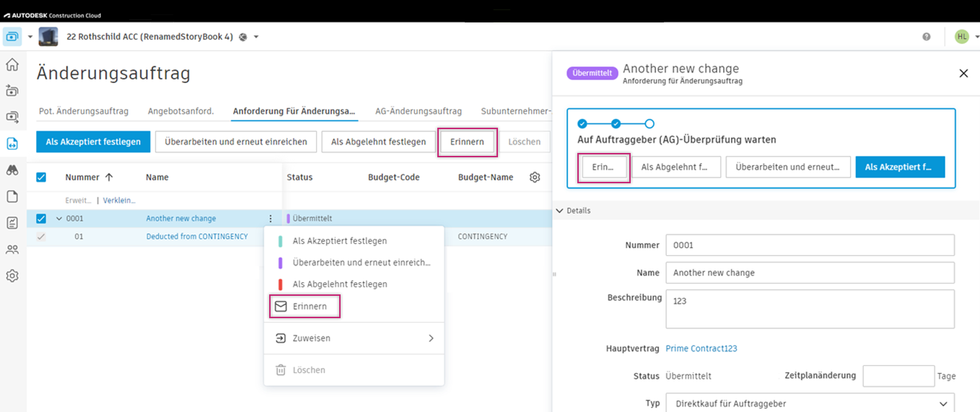The height and width of the screenshot is (412, 980).
Task: Click the third workflow step circle
Action: point(649,123)
